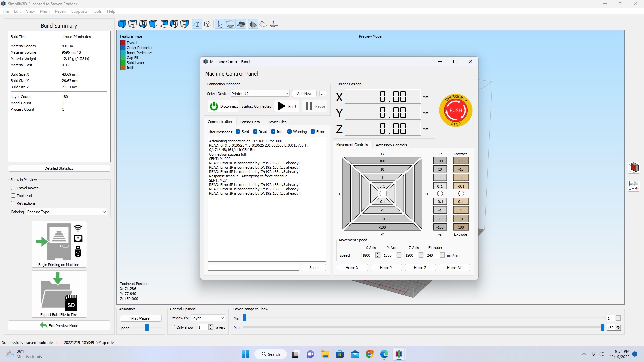The image size is (644, 362).
Task: Click the command input field beside Send
Action: click(253, 268)
